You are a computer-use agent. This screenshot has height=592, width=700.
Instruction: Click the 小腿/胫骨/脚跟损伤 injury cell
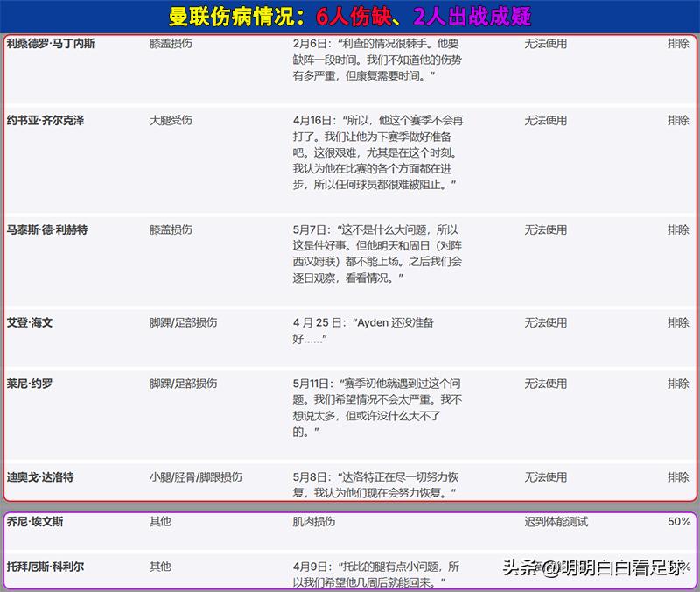[x=196, y=476]
